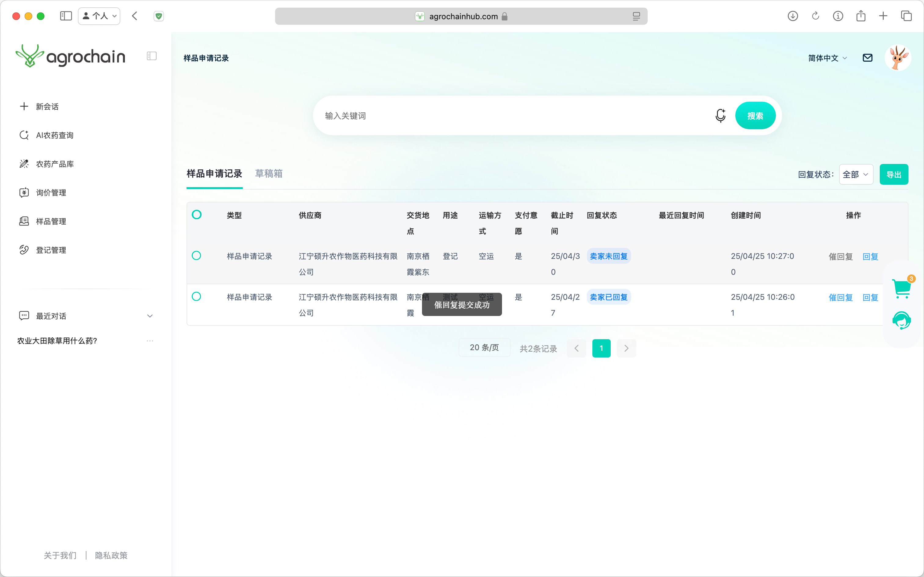Viewport: 924px width, 577px height.
Task: Click Safari reload page icon
Action: (815, 16)
